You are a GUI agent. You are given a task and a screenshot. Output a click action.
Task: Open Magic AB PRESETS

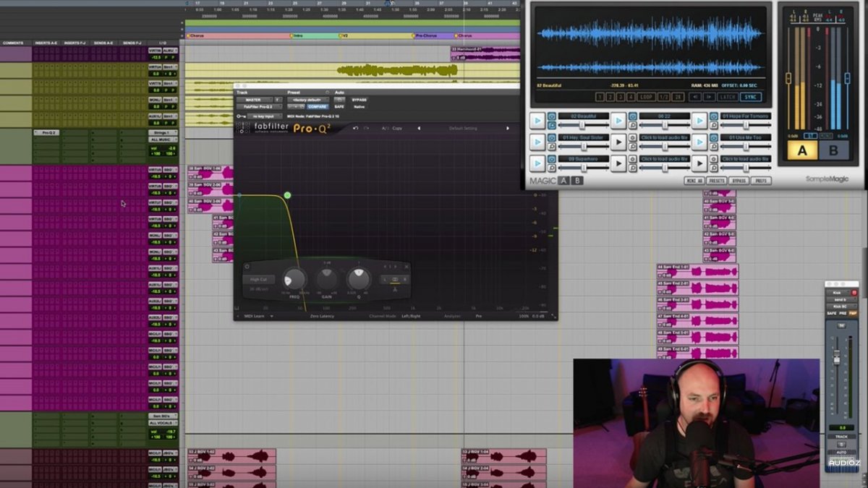[x=717, y=181]
